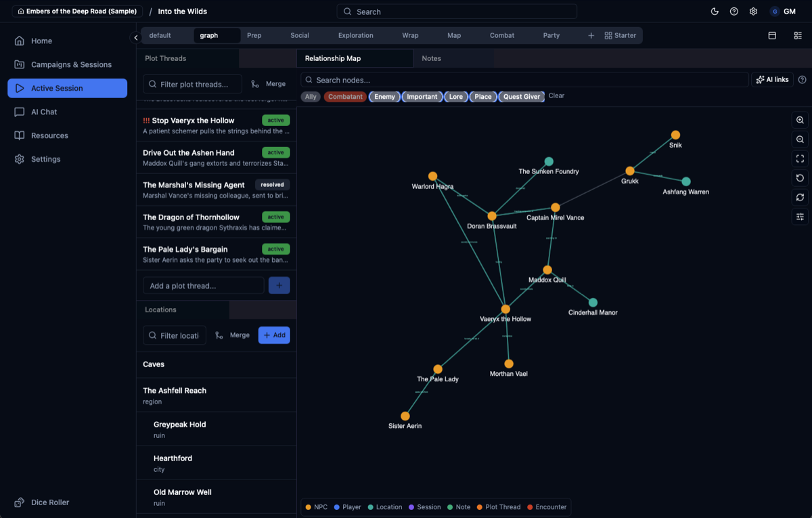Screen dimensions: 812x518
Task: Open the Marshal's Missing Agent thread
Action: click(x=217, y=190)
